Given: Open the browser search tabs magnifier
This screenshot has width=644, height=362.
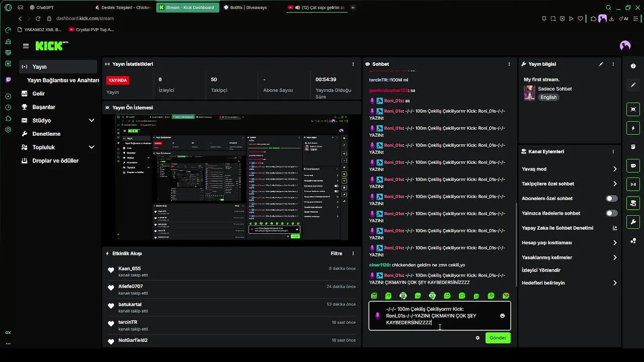Looking at the screenshot, I should (x=608, y=8).
